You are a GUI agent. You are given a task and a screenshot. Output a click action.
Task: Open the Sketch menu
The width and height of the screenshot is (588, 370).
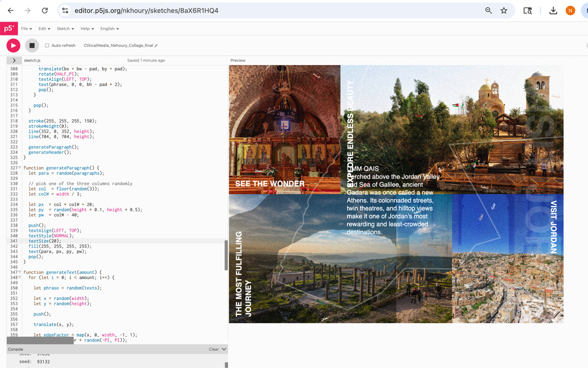tap(65, 29)
